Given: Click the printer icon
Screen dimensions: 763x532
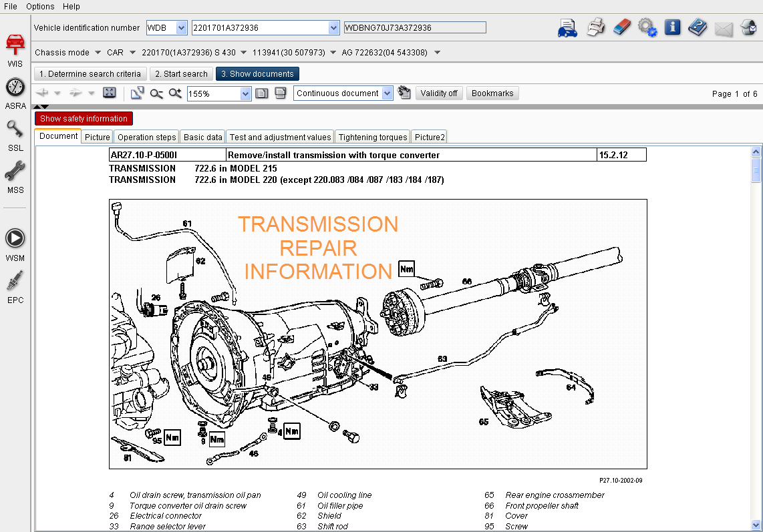Looking at the screenshot, I should coord(595,27).
